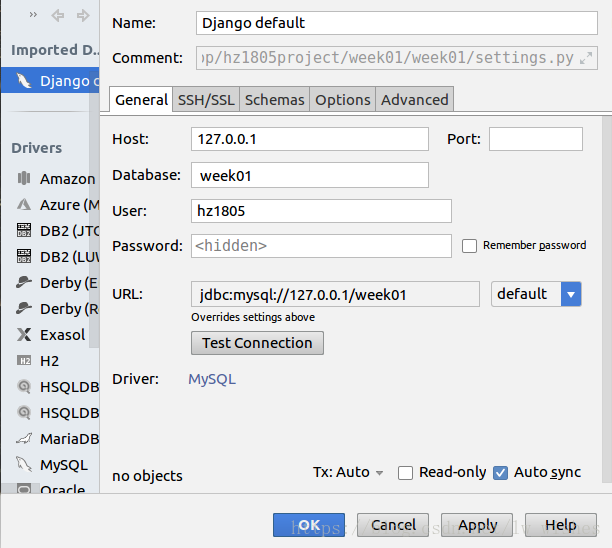Image resolution: width=612 pixels, height=548 pixels.
Task: Open the Schemas tab
Action: [x=274, y=99]
